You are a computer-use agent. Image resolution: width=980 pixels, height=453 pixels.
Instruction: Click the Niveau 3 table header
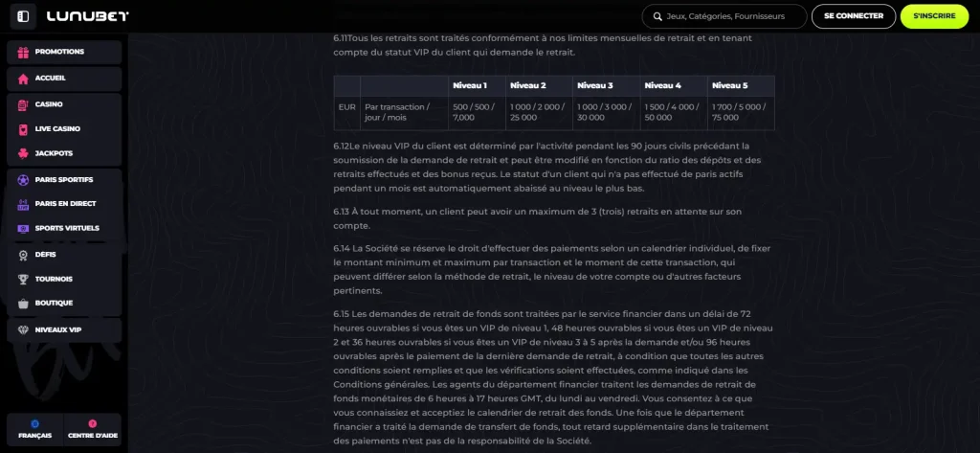[606, 86]
